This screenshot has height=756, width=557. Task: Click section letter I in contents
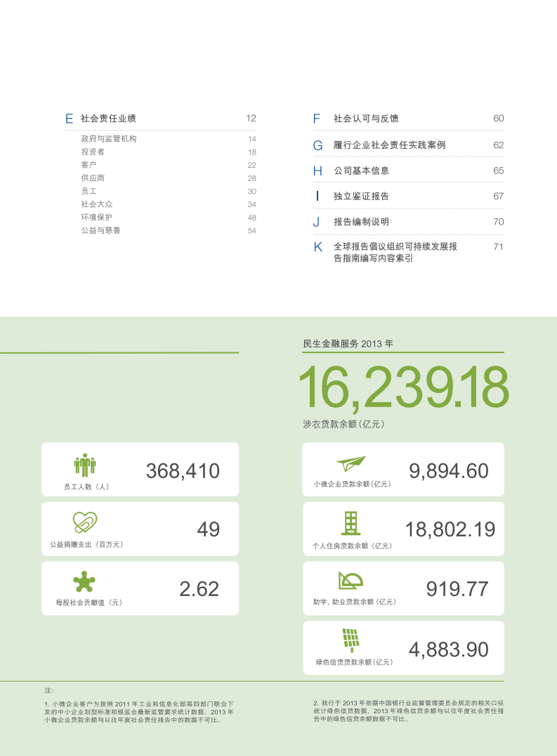317,196
